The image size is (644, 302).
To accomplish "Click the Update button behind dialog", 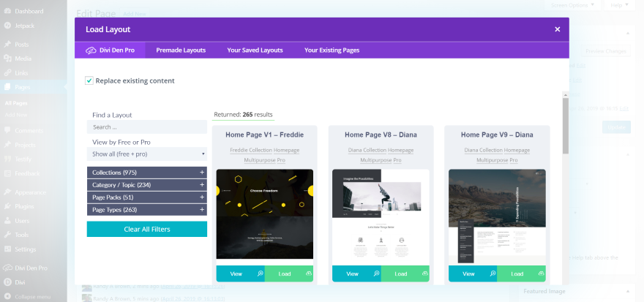I will [616, 127].
